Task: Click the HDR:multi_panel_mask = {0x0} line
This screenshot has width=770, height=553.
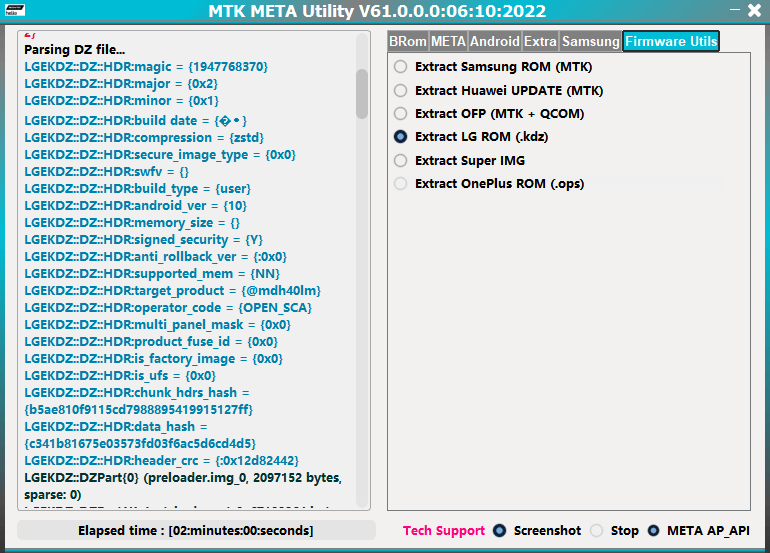Action: click(x=158, y=325)
